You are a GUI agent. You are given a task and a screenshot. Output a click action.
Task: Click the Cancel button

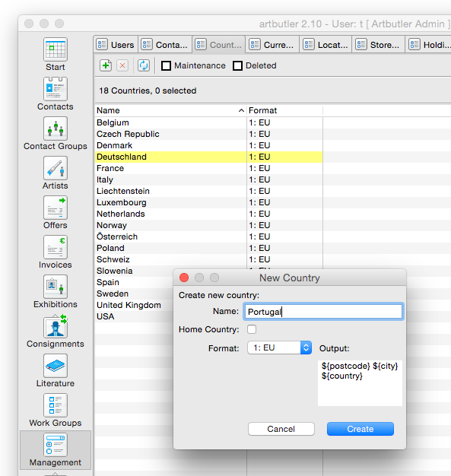click(x=281, y=429)
